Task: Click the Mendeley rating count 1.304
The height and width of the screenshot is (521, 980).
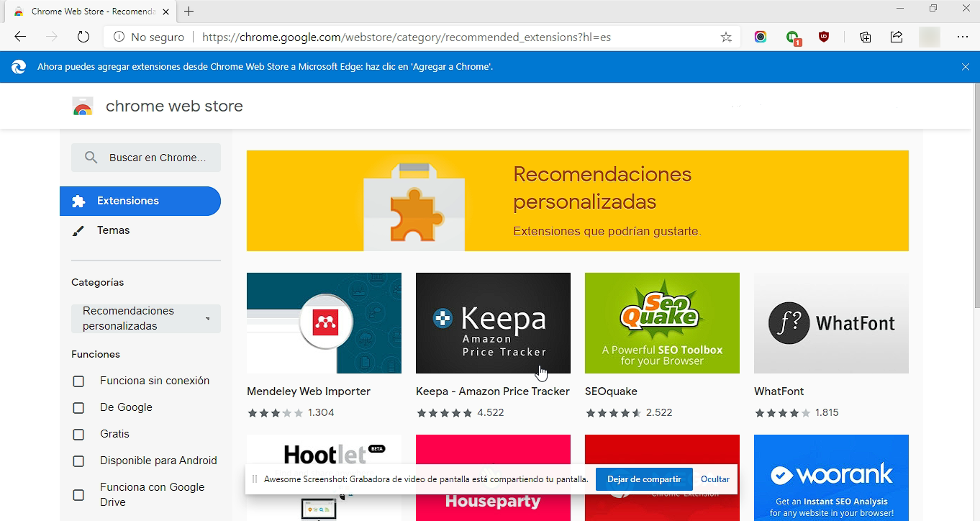Action: coord(321,413)
